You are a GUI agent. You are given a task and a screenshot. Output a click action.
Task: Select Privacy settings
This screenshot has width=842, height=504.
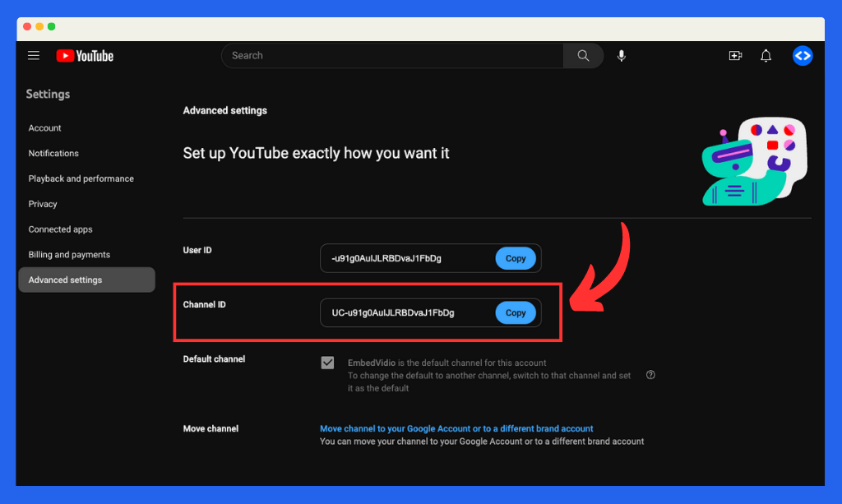coord(42,204)
